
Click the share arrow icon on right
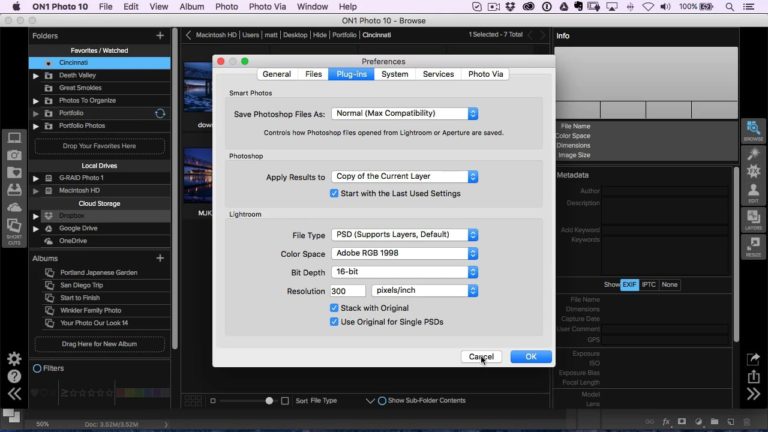pos(753,359)
